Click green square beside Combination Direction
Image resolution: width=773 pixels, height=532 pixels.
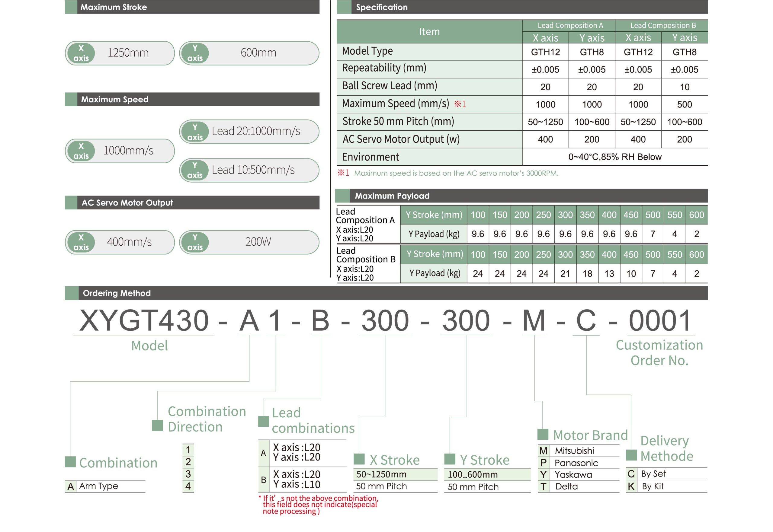157,425
